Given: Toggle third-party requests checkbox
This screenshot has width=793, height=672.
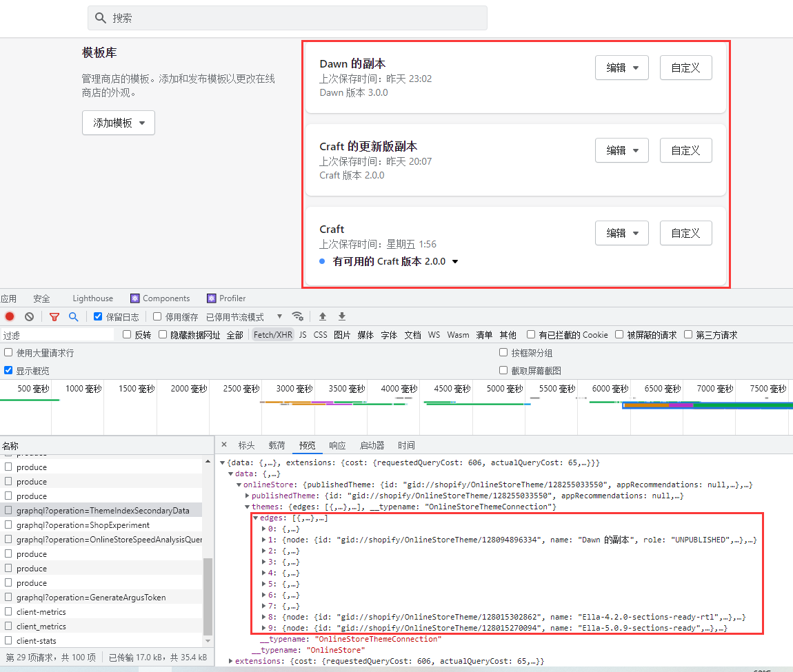Looking at the screenshot, I should tap(687, 334).
